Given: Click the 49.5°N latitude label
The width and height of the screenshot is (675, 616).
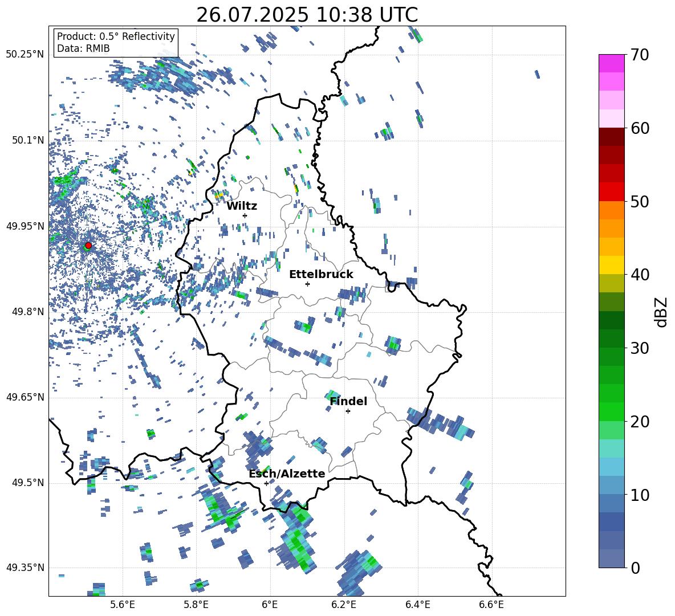Looking at the screenshot, I should tap(27, 483).
